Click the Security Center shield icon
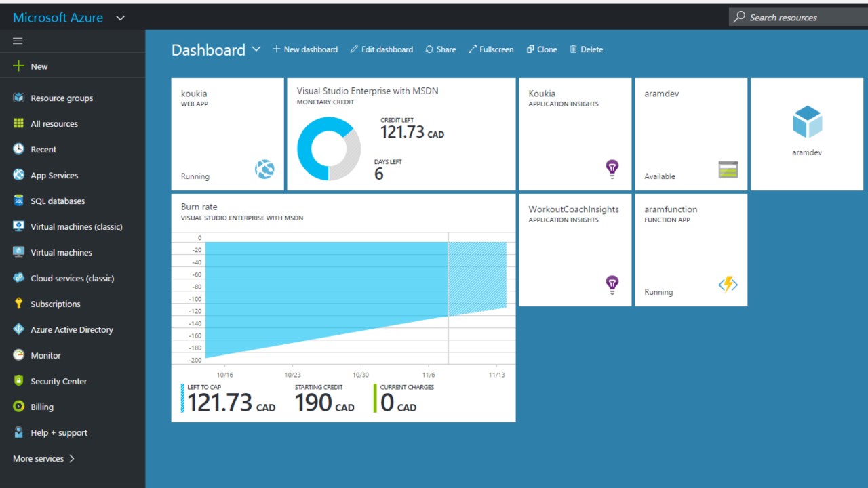 (18, 381)
